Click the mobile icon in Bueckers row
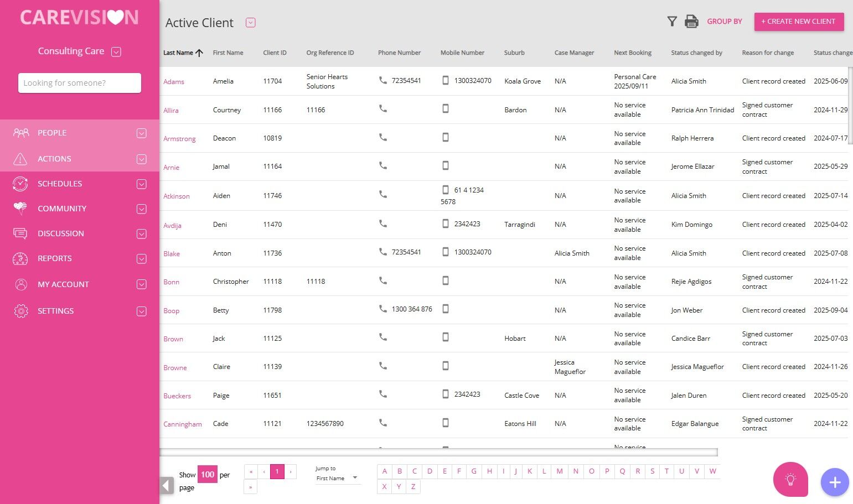853x504 pixels. coord(446,394)
